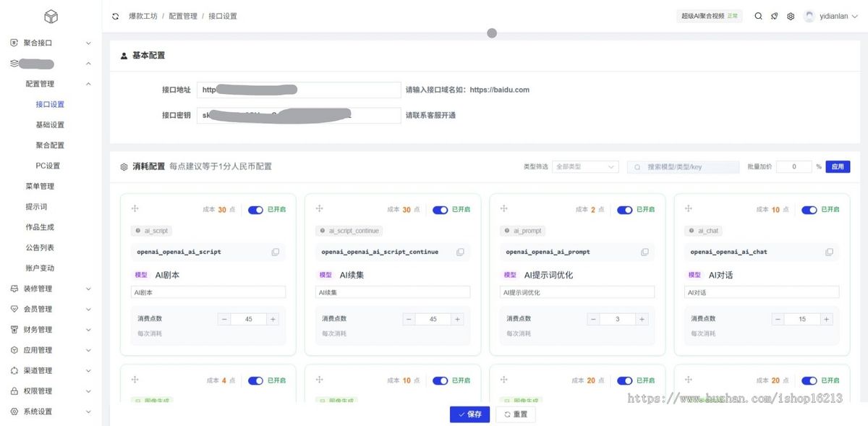Decrease AI续集 消费点数 with the minus button
Viewport: 868px width, 426px height.
[409, 319]
